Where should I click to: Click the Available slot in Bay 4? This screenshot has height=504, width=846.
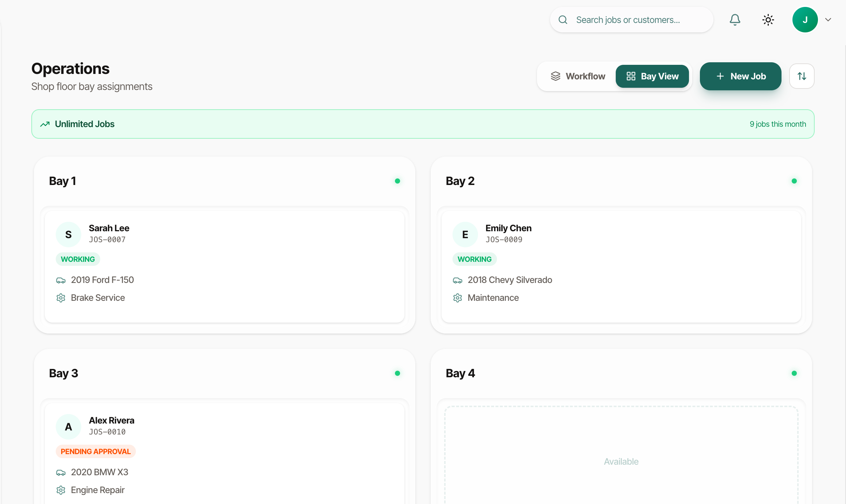[621, 461]
